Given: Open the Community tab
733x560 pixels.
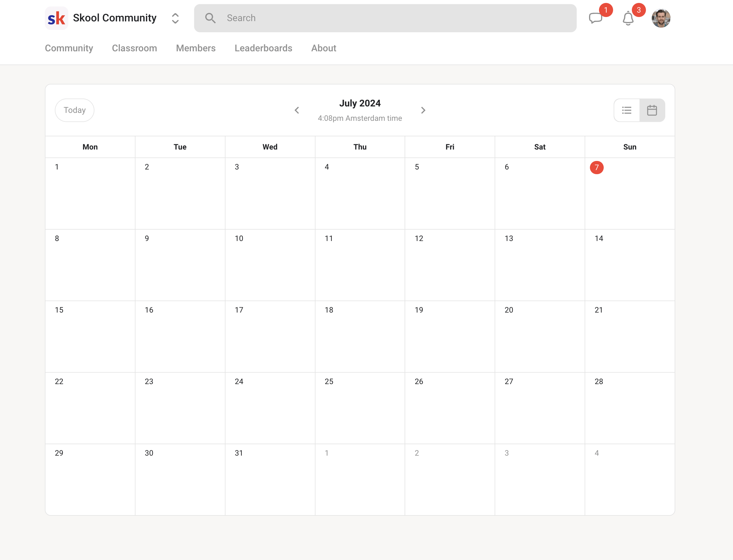Looking at the screenshot, I should tap(69, 48).
